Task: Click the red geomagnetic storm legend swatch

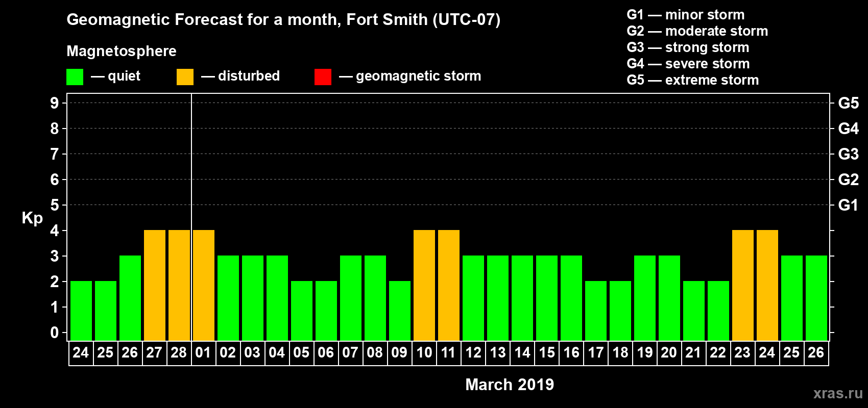Action: 323,77
